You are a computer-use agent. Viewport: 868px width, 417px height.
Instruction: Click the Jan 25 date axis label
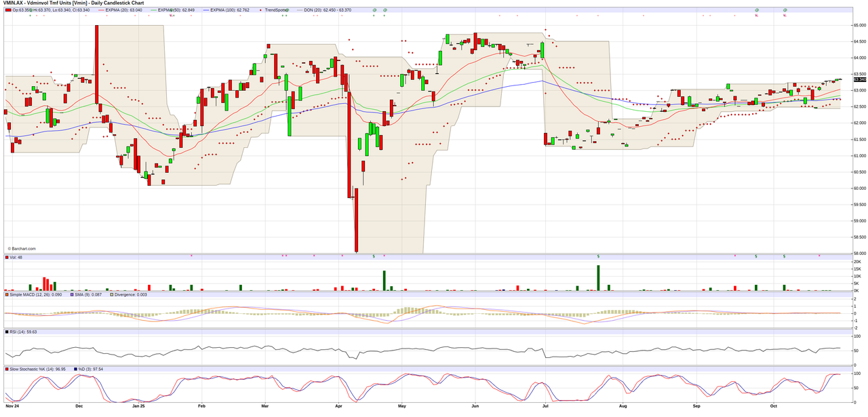[x=139, y=406]
